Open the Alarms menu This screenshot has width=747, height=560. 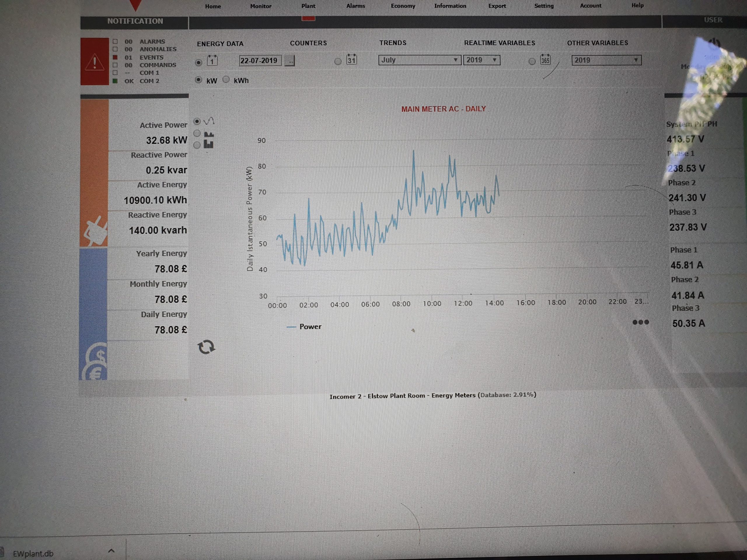click(356, 6)
